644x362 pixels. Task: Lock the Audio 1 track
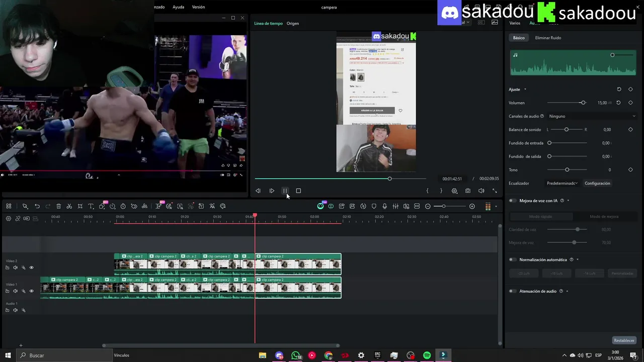[7, 310]
